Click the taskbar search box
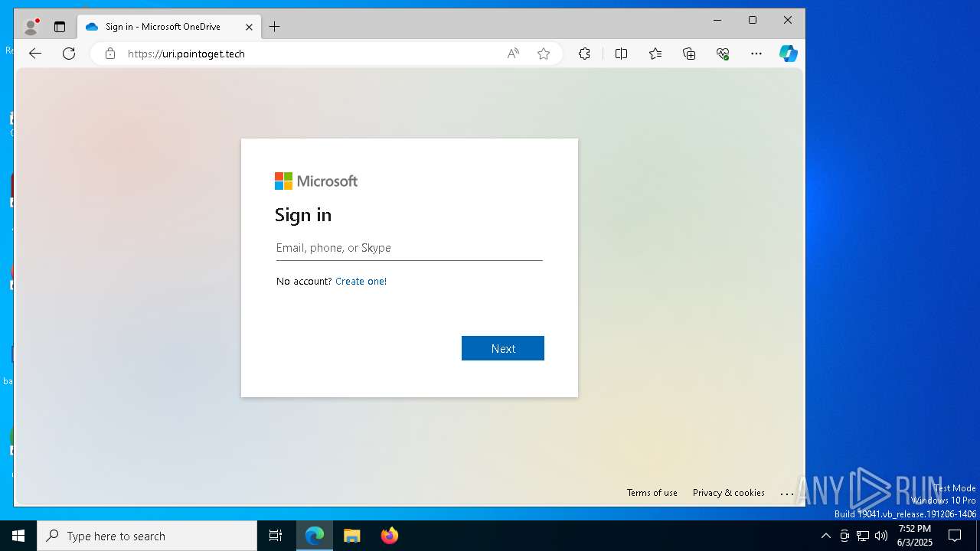This screenshot has width=980, height=551. click(147, 536)
